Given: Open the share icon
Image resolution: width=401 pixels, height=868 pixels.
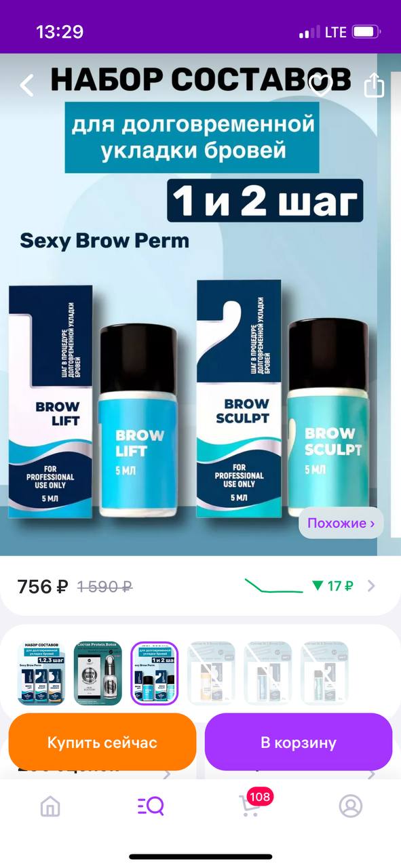Looking at the screenshot, I should tap(375, 85).
